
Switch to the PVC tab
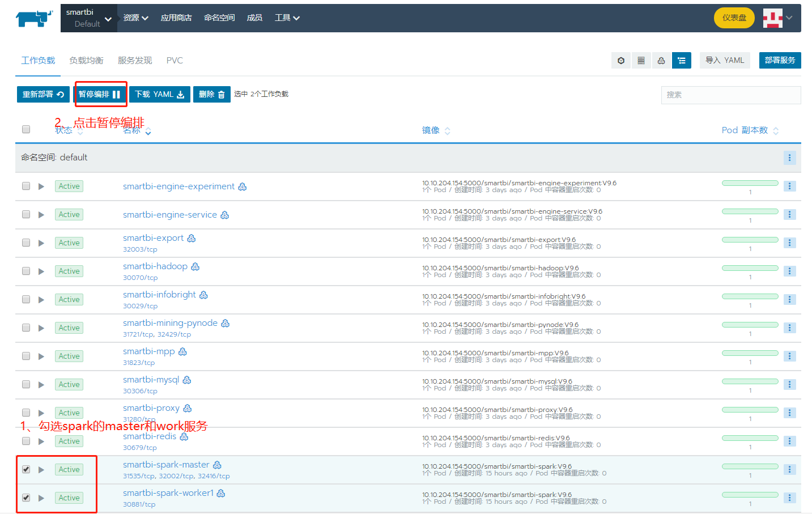[175, 61]
